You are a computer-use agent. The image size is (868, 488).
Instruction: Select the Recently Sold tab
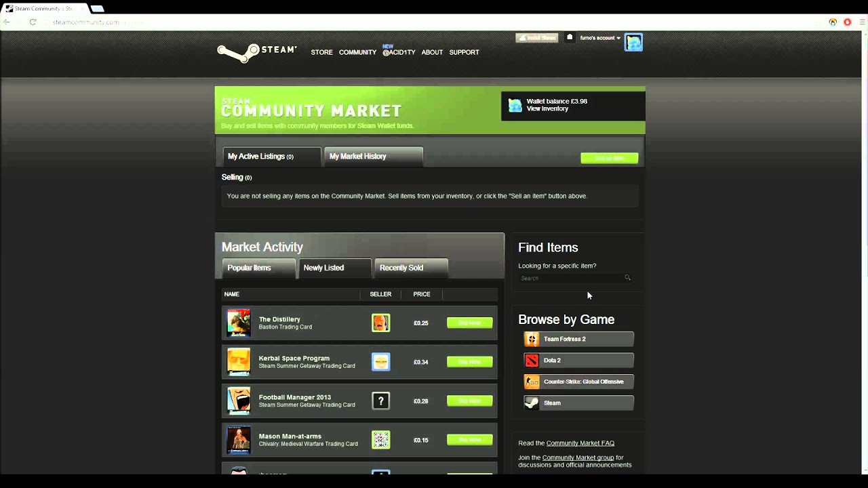[411, 268]
